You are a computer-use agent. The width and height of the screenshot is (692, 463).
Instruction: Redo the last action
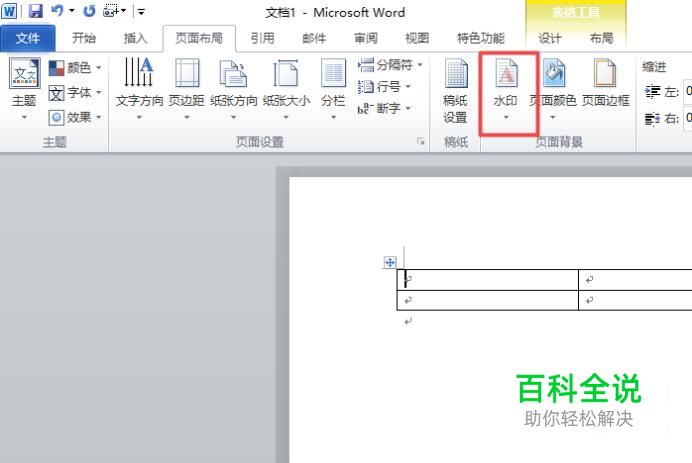[x=89, y=11]
